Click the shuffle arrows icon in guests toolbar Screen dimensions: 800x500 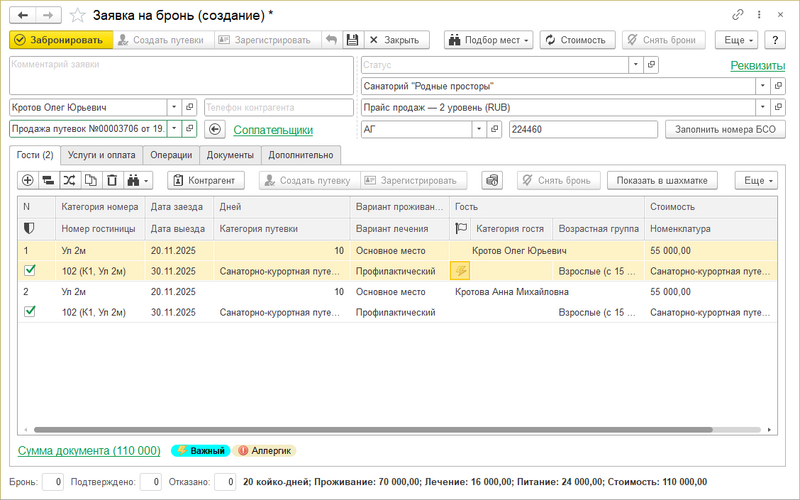point(69,180)
